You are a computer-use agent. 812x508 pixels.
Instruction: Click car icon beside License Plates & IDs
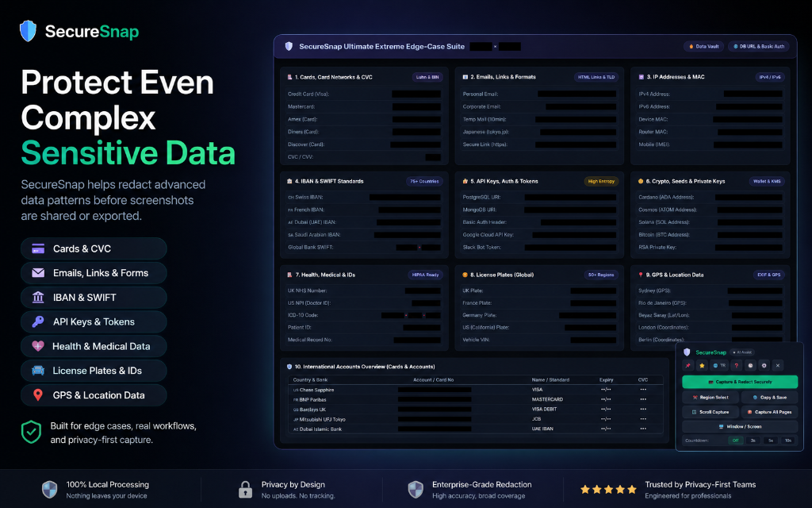38,370
